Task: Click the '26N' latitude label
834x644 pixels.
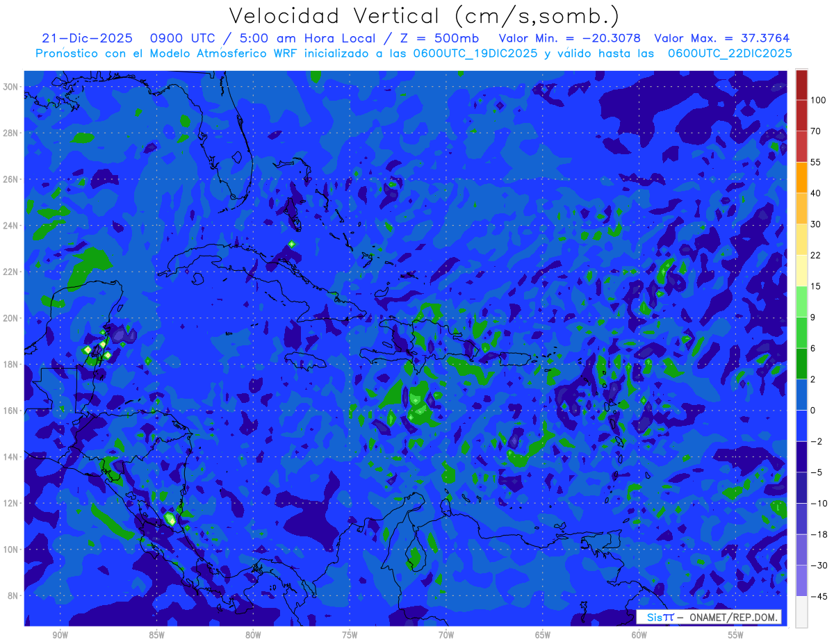Action: pyautogui.click(x=12, y=179)
